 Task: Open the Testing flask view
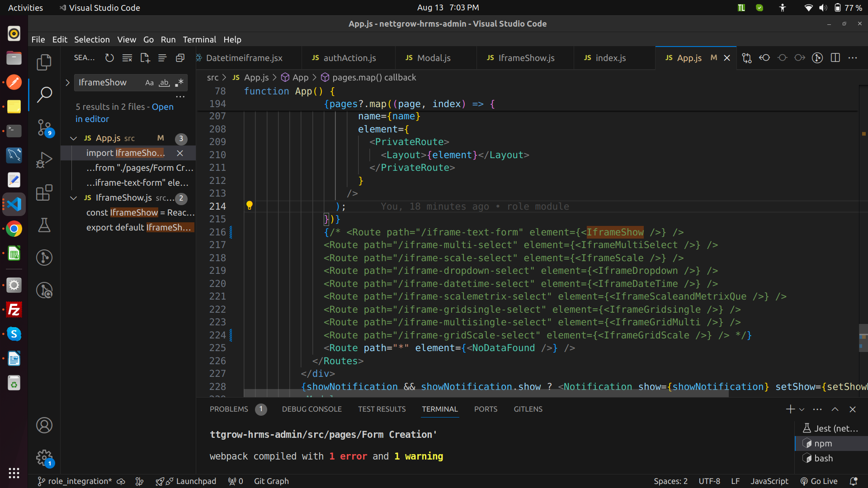[x=44, y=225]
